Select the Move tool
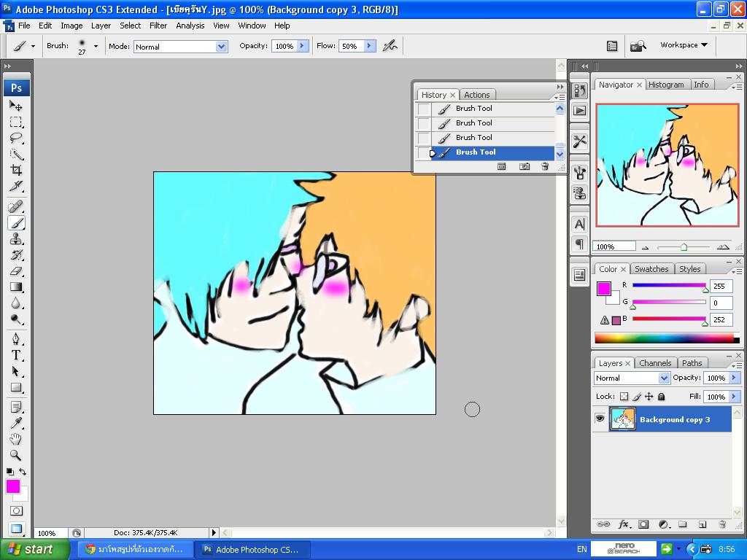 [16, 105]
